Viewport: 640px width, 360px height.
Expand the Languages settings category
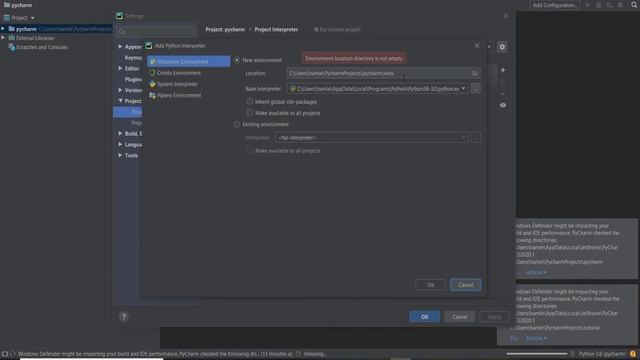120,144
